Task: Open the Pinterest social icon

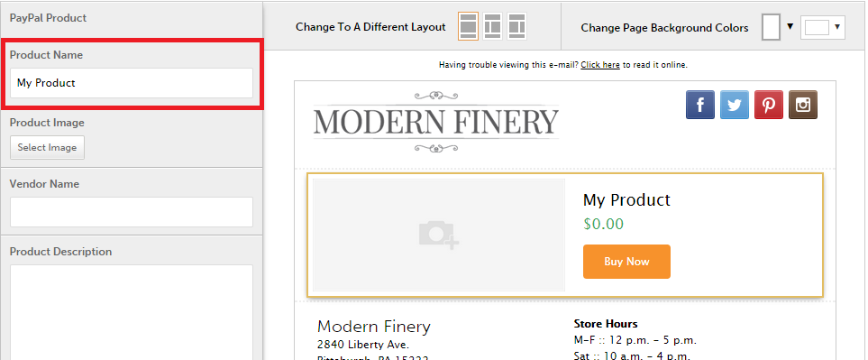Action: coord(769,105)
